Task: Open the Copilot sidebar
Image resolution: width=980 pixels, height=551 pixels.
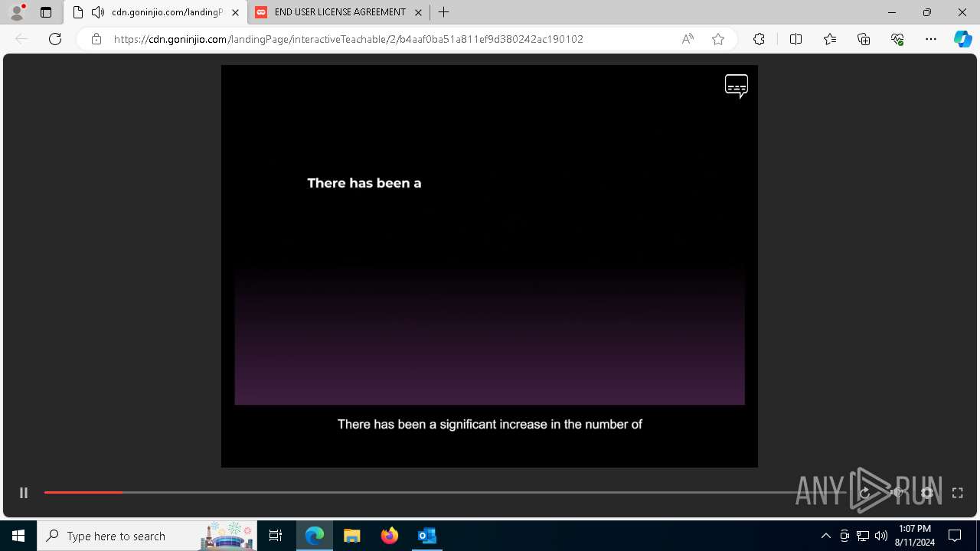Action: [x=963, y=39]
